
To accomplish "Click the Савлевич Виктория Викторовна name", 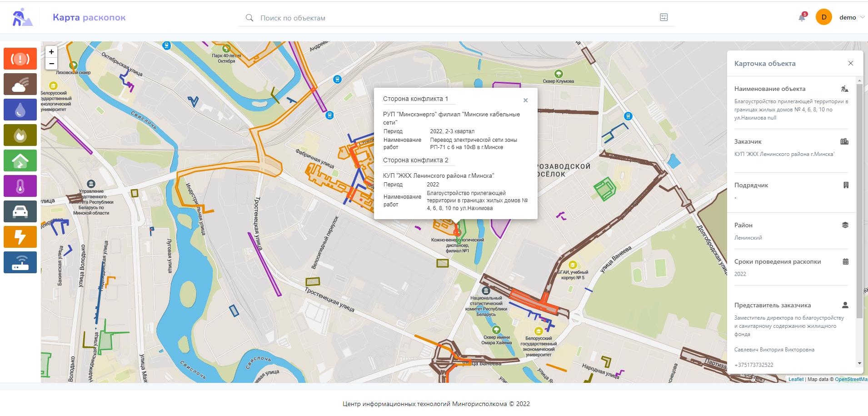I will [774, 350].
